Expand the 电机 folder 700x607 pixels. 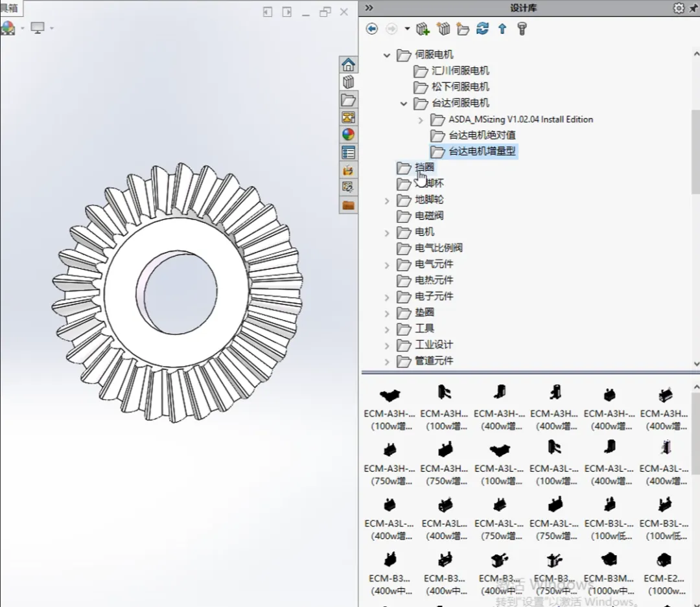click(386, 233)
